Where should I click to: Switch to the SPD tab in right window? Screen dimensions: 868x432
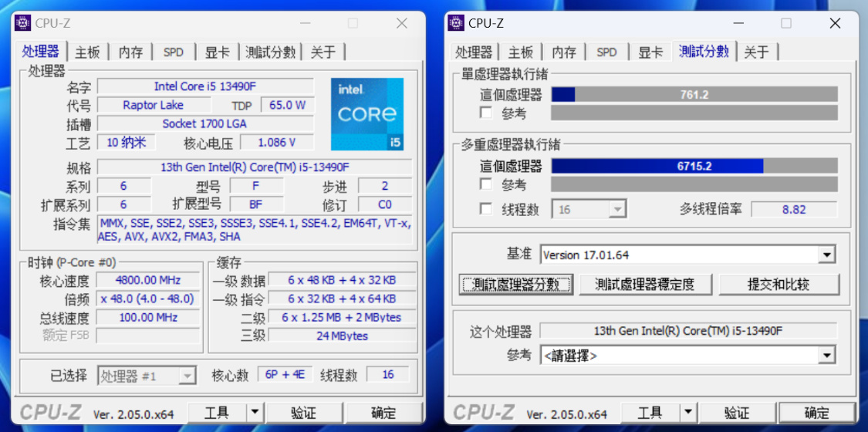pos(606,52)
